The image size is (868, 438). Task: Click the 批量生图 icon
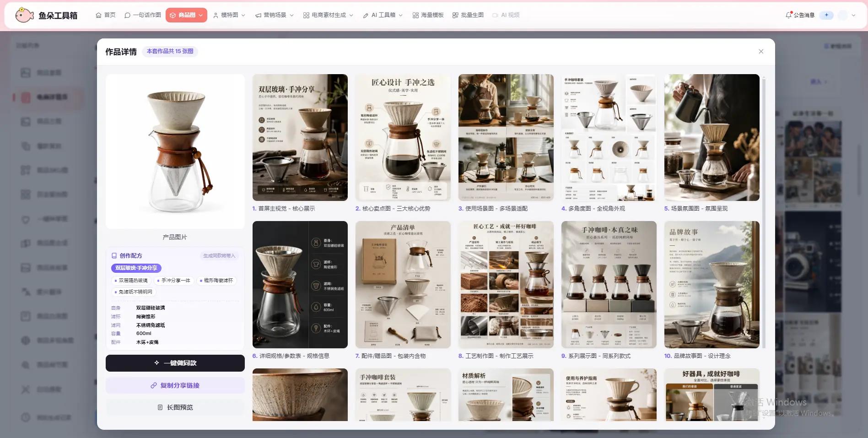click(455, 15)
